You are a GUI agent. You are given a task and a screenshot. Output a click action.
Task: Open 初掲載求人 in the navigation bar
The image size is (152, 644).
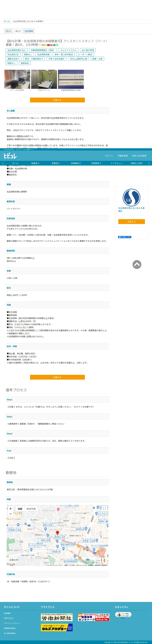[x=76, y=163]
